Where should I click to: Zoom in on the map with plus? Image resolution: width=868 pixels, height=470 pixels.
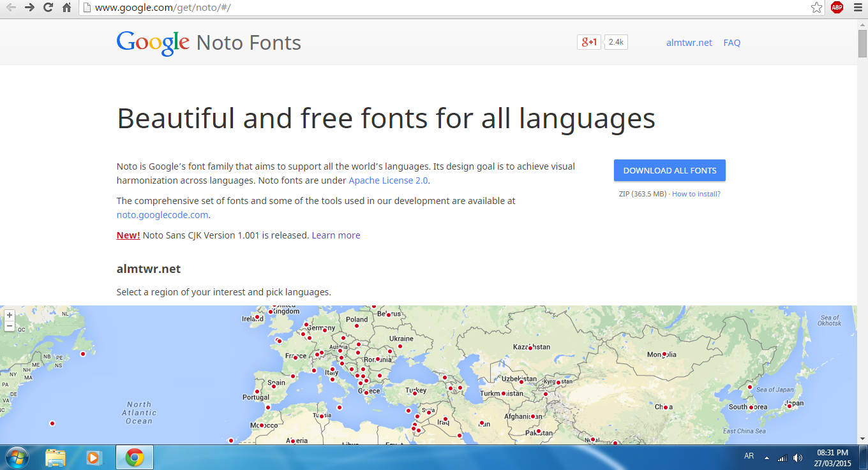click(x=10, y=315)
